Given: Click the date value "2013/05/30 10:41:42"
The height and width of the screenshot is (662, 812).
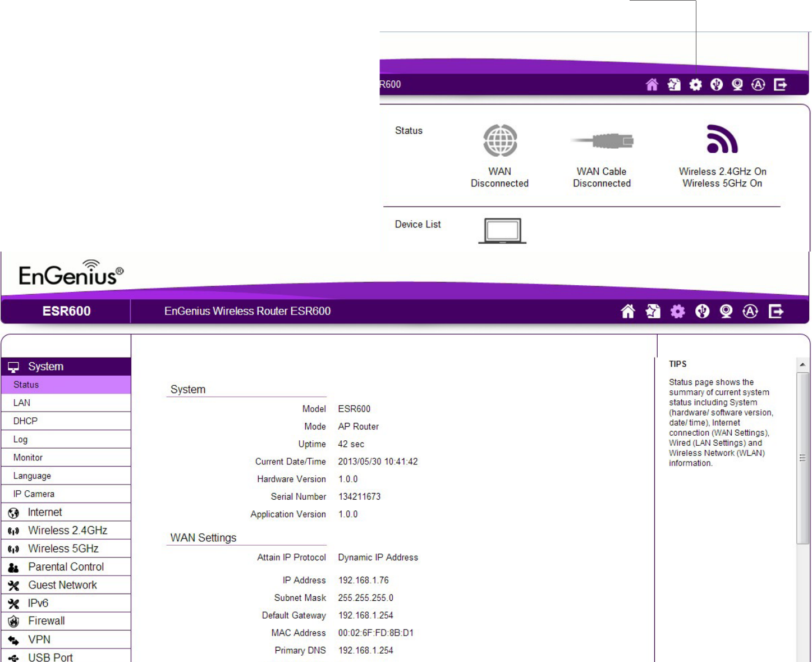Looking at the screenshot, I should tap(378, 462).
